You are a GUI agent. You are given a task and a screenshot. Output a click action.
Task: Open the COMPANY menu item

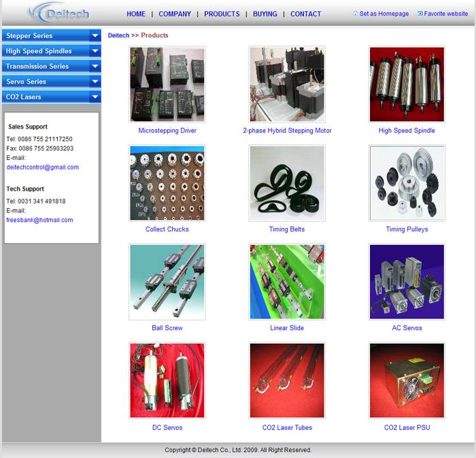pyautogui.click(x=175, y=14)
